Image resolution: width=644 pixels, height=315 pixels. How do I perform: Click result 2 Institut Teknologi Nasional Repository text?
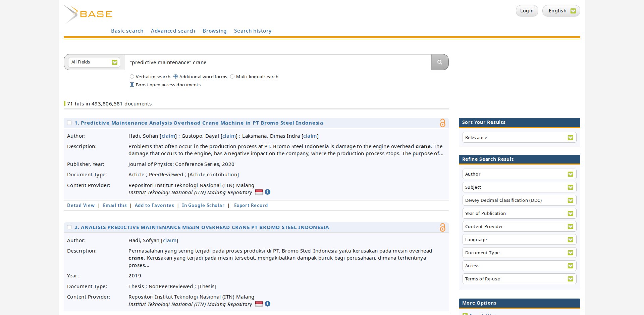190,304
